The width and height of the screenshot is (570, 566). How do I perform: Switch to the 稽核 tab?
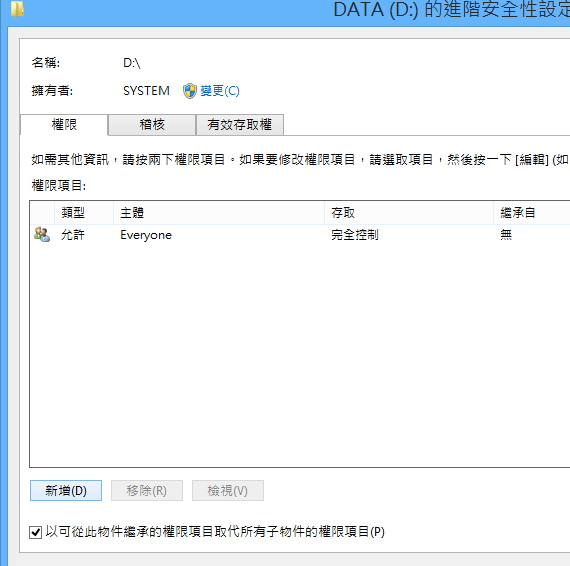click(152, 125)
